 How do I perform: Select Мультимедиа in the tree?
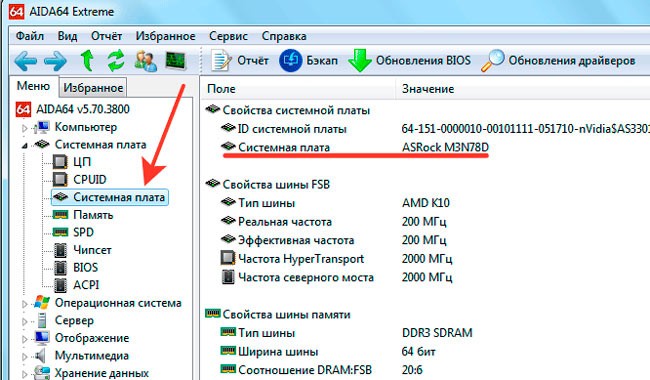[92, 355]
